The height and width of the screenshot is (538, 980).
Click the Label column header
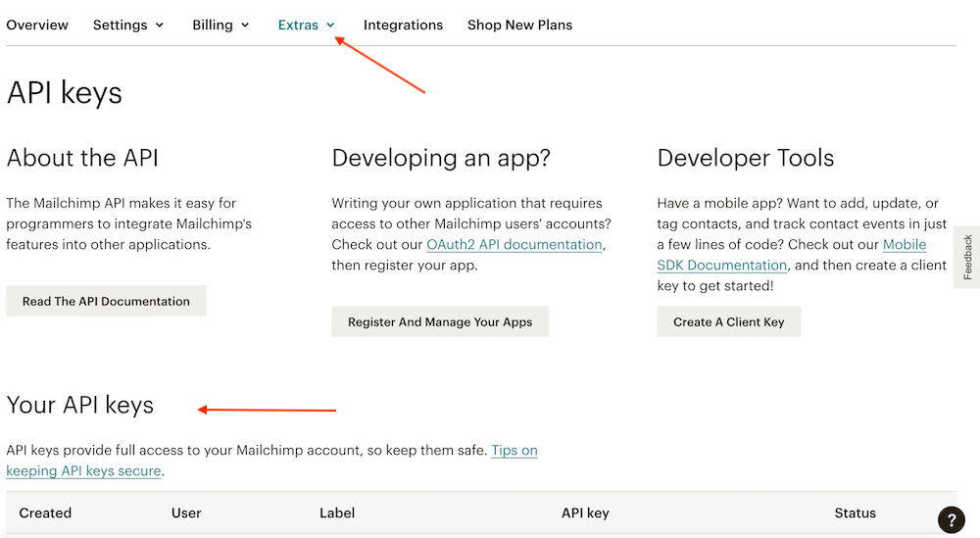[x=337, y=513]
